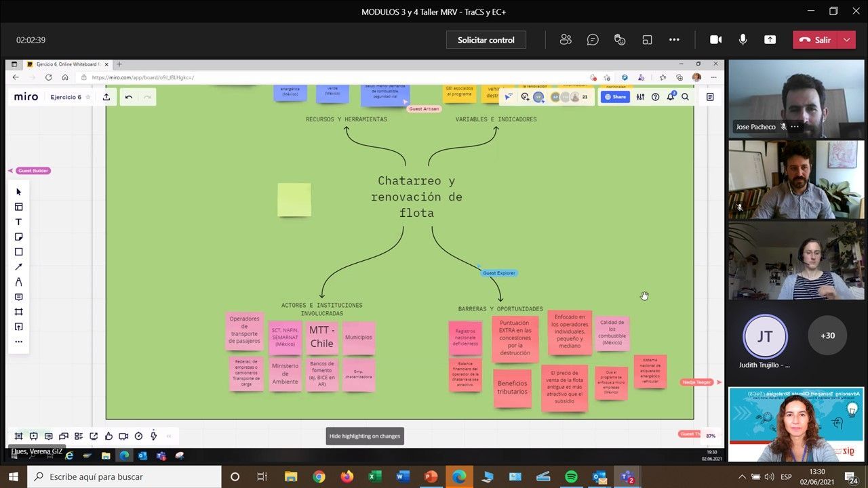
Task: Star the Ejercicio 6 board
Action: click(x=87, y=97)
